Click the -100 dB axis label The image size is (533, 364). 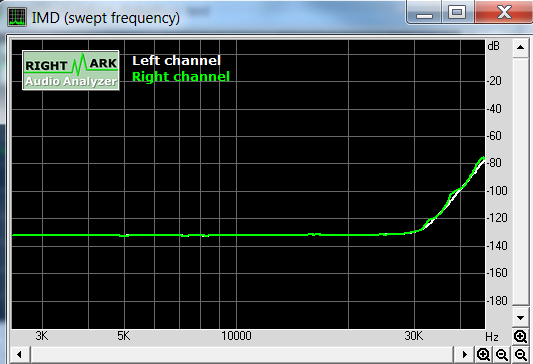click(497, 190)
